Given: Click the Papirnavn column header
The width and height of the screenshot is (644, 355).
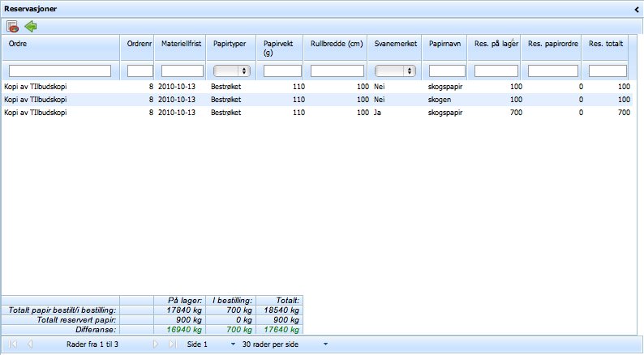Looking at the screenshot, I should (446, 44).
